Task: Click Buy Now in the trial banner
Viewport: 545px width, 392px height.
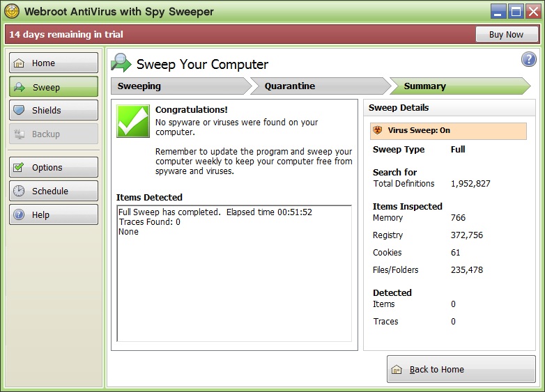Action: click(507, 34)
